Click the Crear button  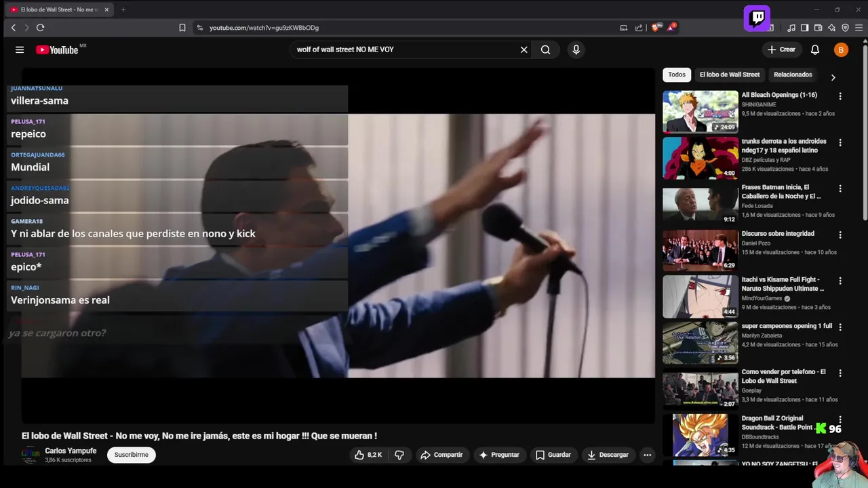[x=781, y=49]
